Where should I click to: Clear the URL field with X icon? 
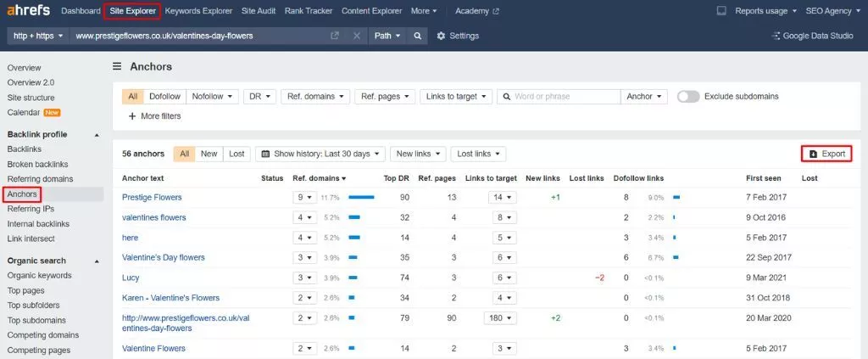pyautogui.click(x=357, y=36)
